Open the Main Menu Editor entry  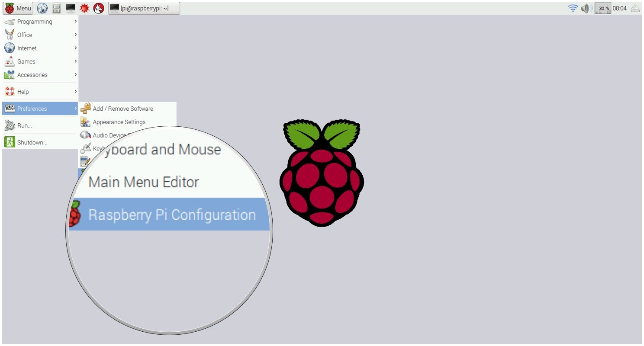[143, 182]
